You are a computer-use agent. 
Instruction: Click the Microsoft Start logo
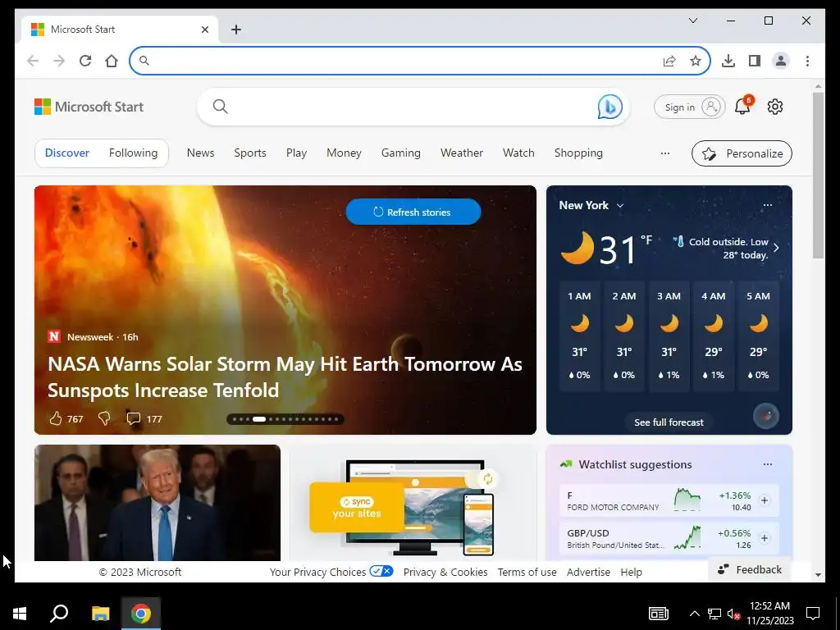89,107
